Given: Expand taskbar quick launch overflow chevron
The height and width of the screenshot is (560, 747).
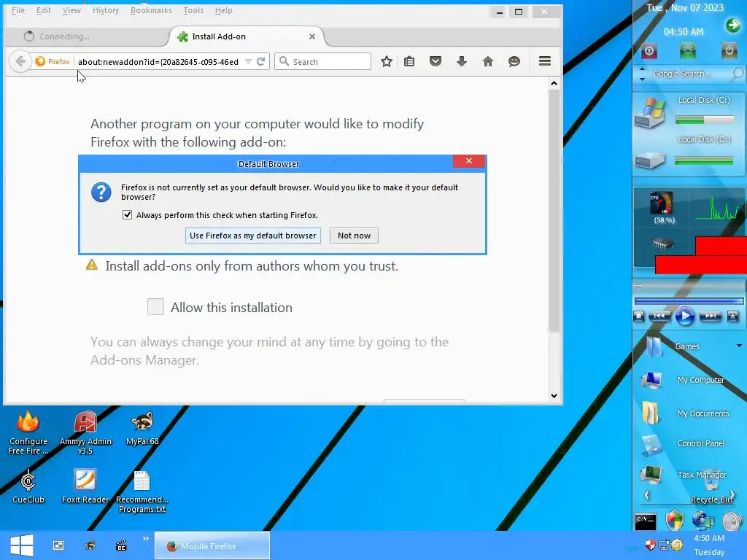Looking at the screenshot, I should (x=145, y=538).
